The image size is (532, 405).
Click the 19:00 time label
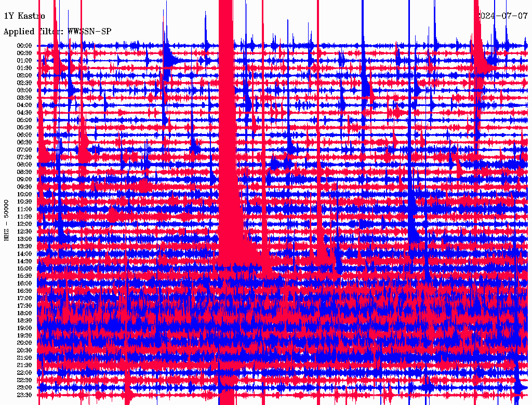pos(24,328)
